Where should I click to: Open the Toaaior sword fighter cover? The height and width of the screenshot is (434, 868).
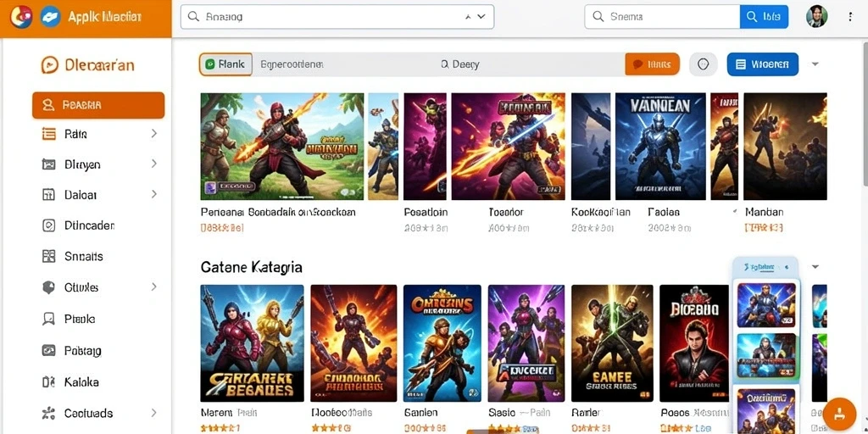coord(509,146)
